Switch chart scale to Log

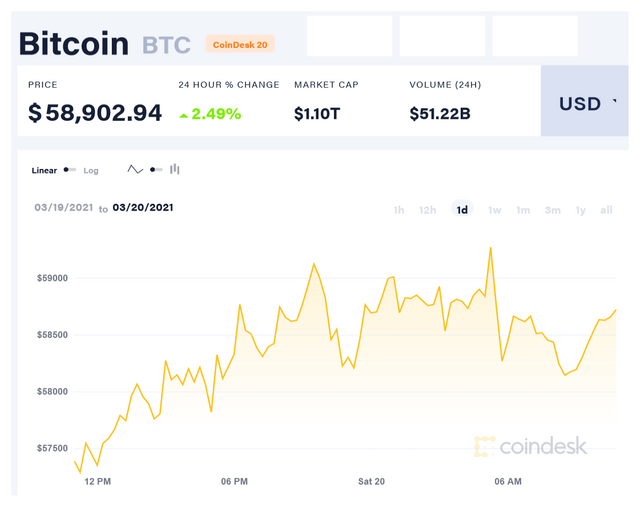click(91, 171)
